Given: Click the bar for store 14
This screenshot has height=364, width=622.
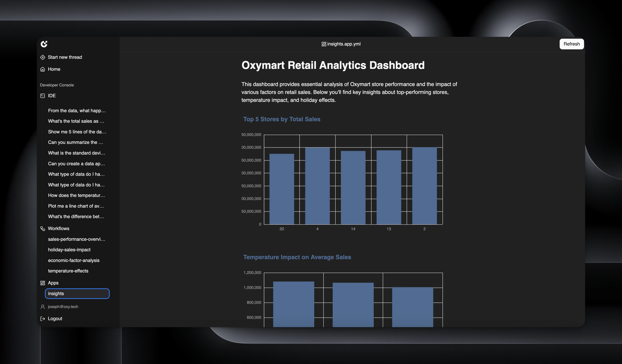Looking at the screenshot, I should [353, 188].
